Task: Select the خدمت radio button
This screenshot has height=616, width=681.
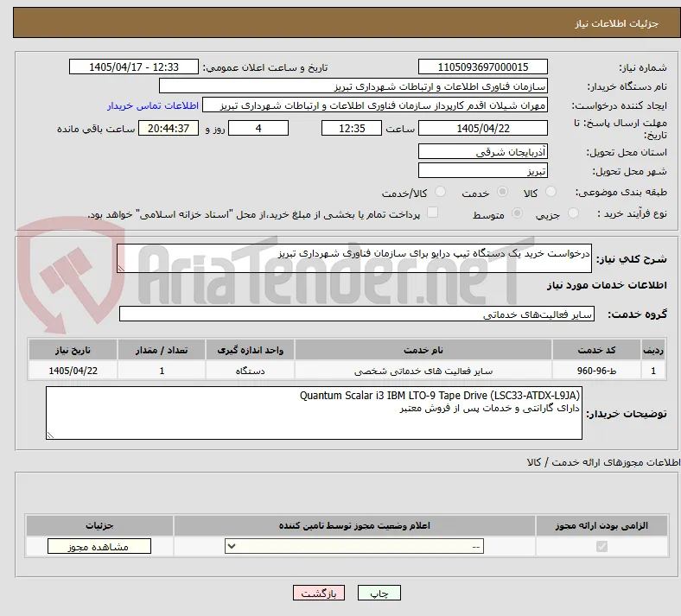Action: coord(502,192)
